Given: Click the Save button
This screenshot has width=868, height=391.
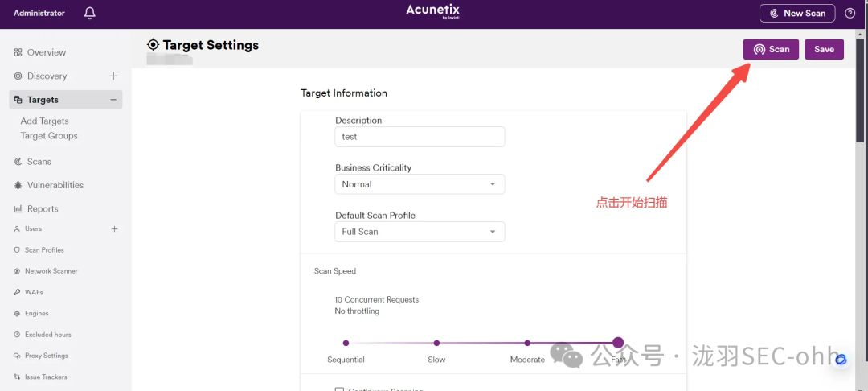Looking at the screenshot, I should tap(824, 49).
